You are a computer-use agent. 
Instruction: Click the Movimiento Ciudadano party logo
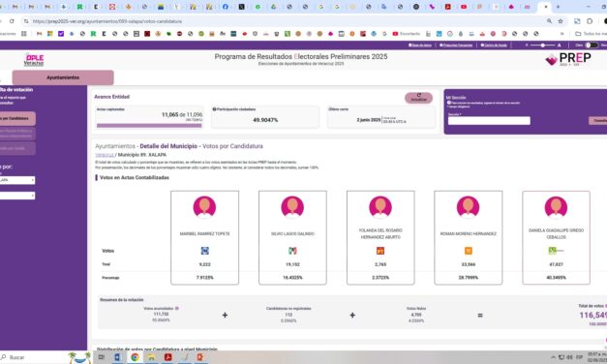468,251
